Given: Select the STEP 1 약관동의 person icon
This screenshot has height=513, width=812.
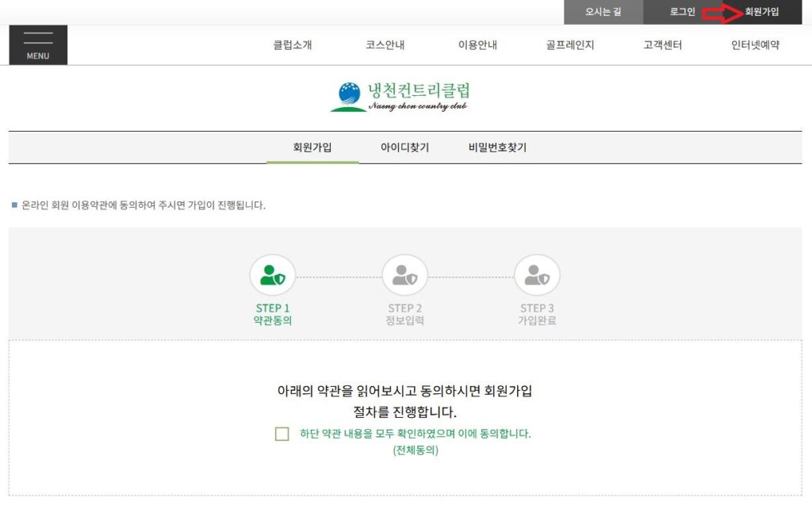Looking at the screenshot, I should click(x=273, y=276).
